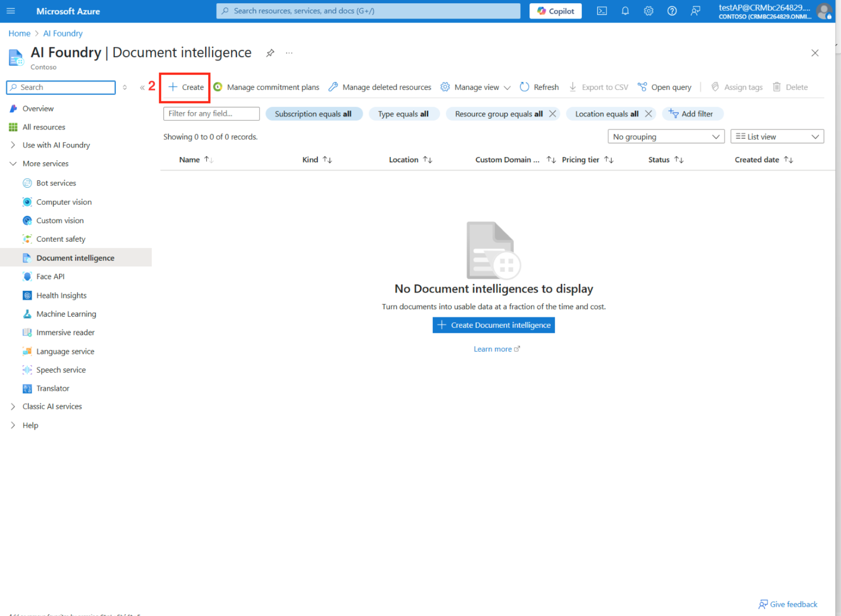Image resolution: width=841 pixels, height=616 pixels.
Task: Open the Learn more link
Action: click(x=496, y=349)
